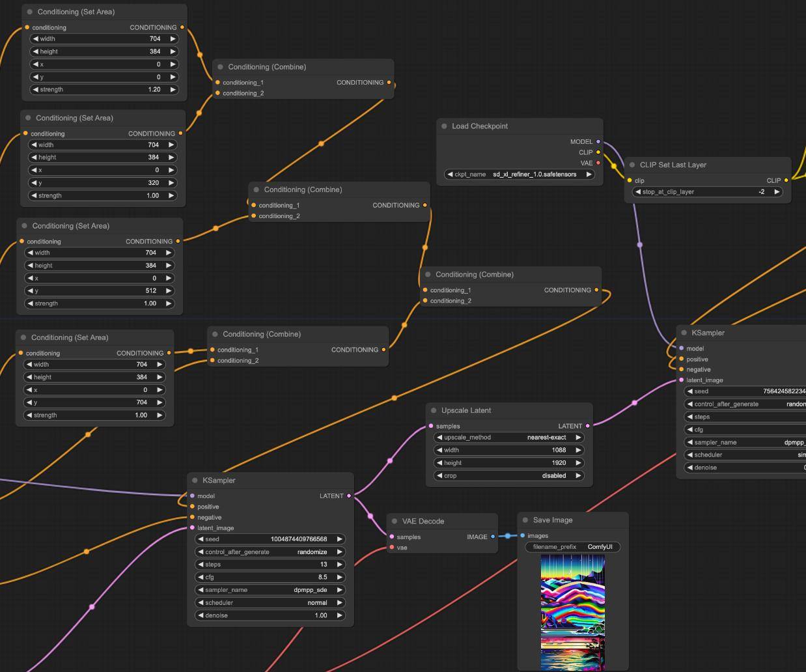The image size is (806, 672).
Task: Open the ckpt_name checkpoint selector
Action: 519,175
